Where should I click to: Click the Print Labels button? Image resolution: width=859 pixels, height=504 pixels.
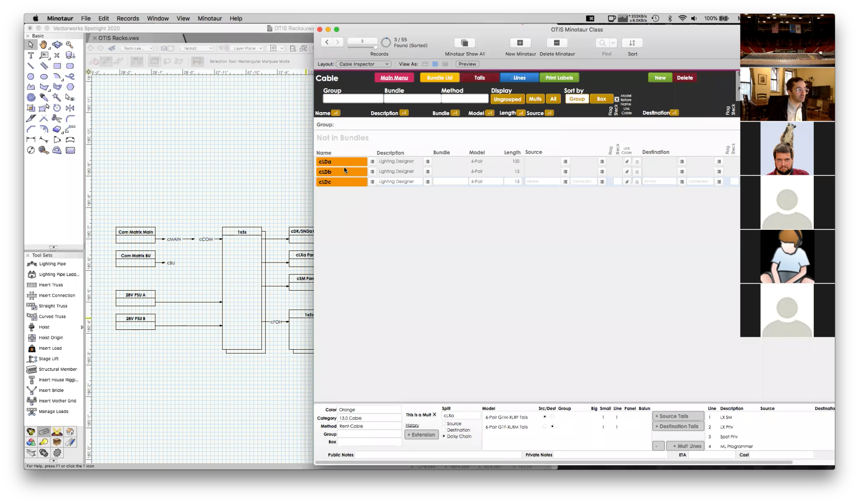pyautogui.click(x=559, y=78)
